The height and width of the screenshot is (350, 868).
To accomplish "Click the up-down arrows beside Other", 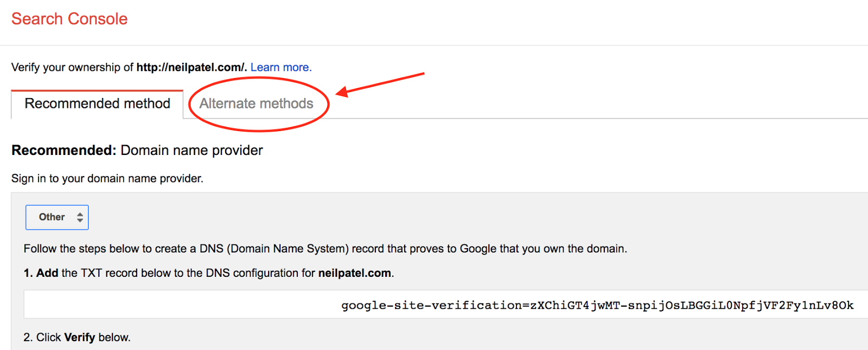I will click(80, 217).
